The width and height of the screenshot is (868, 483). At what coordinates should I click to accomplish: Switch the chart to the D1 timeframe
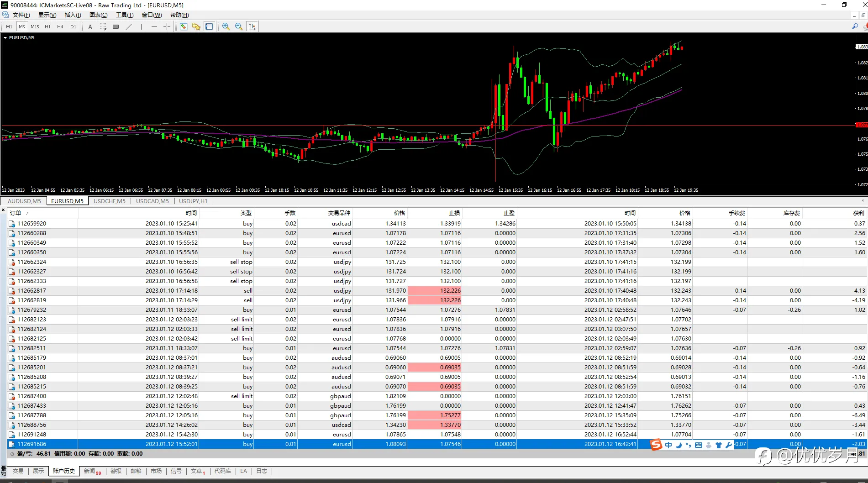[x=73, y=26]
